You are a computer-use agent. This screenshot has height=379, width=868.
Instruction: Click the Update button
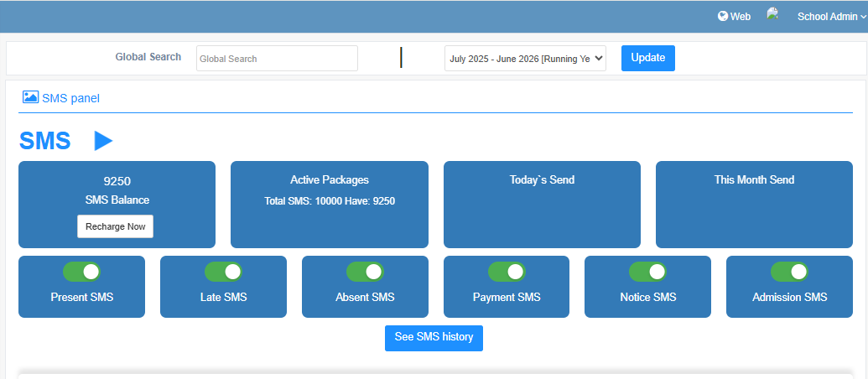[x=647, y=58]
